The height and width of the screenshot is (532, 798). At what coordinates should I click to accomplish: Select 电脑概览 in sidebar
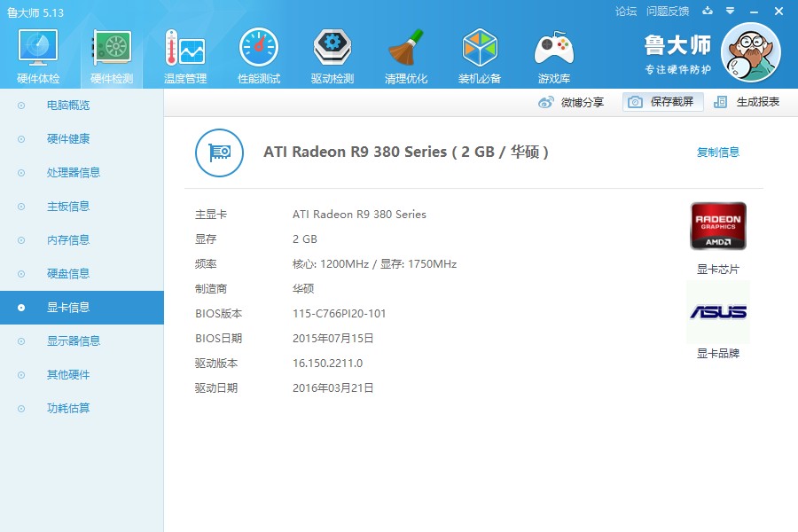pyautogui.click(x=82, y=106)
